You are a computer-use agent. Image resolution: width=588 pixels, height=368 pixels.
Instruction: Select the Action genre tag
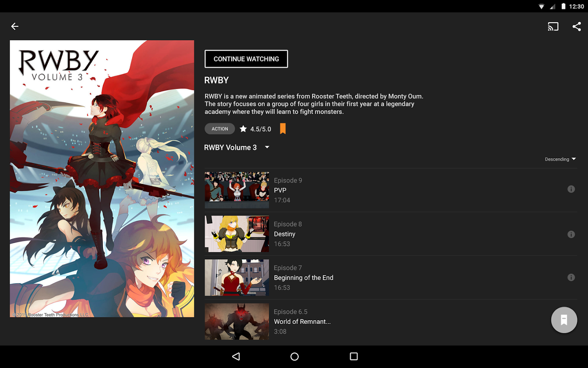tap(220, 129)
